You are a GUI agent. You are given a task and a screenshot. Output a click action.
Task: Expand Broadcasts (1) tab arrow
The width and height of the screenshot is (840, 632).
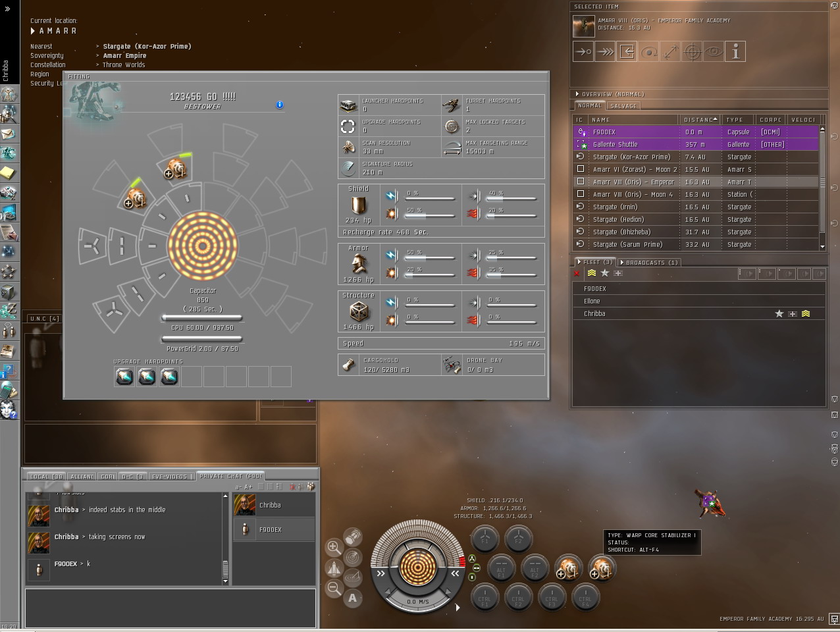tap(622, 262)
